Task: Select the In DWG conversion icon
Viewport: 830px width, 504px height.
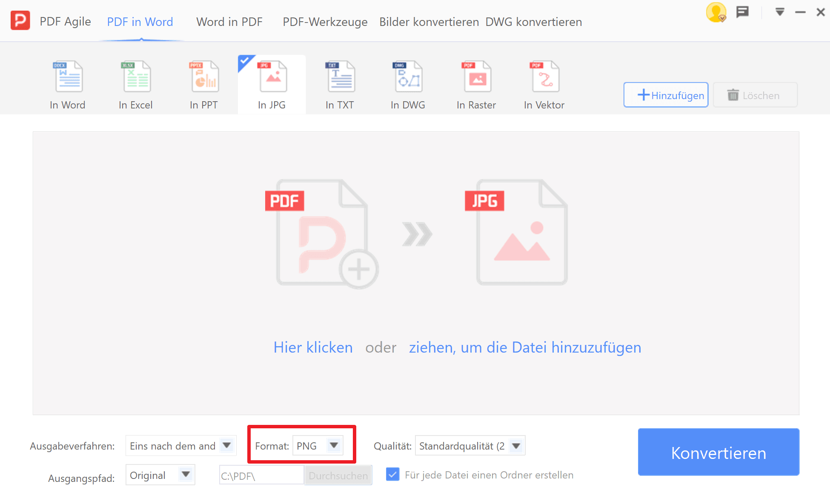Action: pos(407,83)
